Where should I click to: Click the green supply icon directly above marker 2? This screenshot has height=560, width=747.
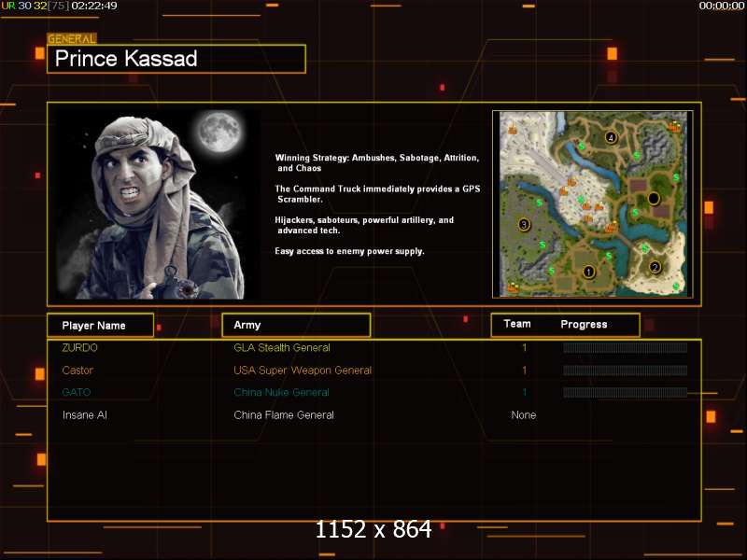click(x=644, y=248)
